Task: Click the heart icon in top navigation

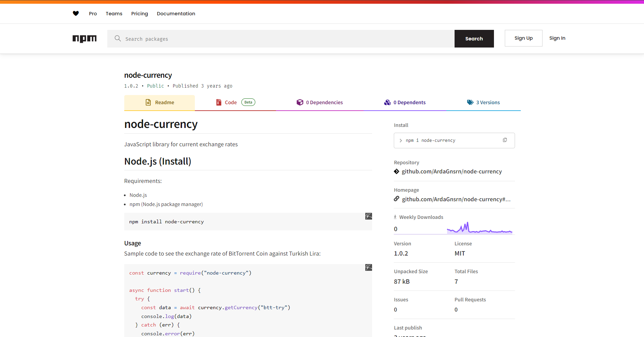Action: click(76, 14)
